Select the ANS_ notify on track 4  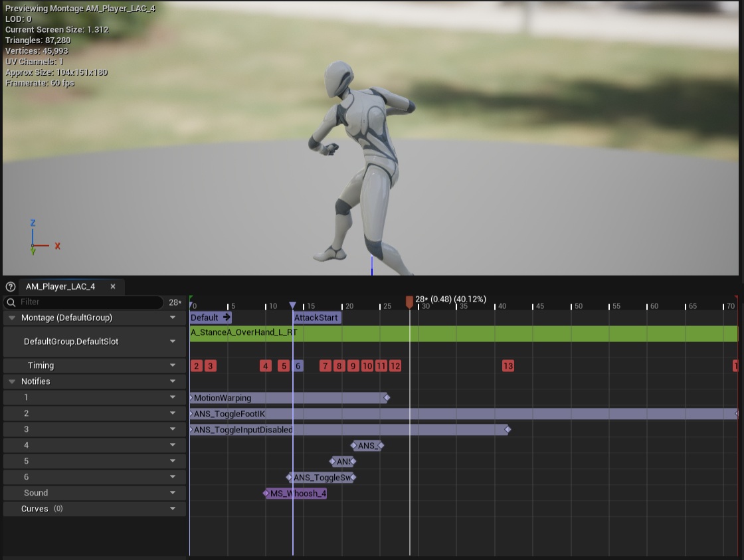point(367,446)
